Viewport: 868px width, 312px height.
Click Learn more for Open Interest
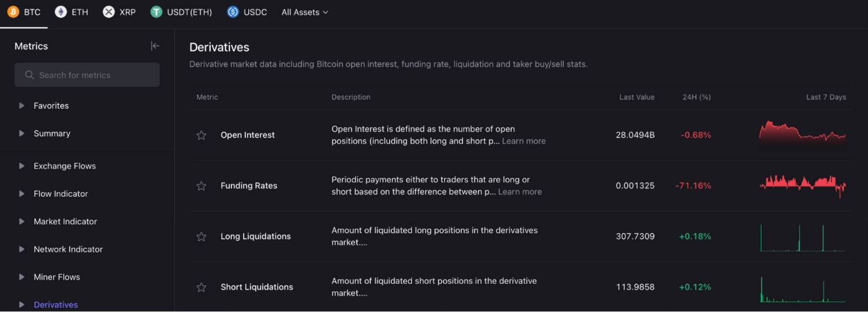(x=524, y=141)
